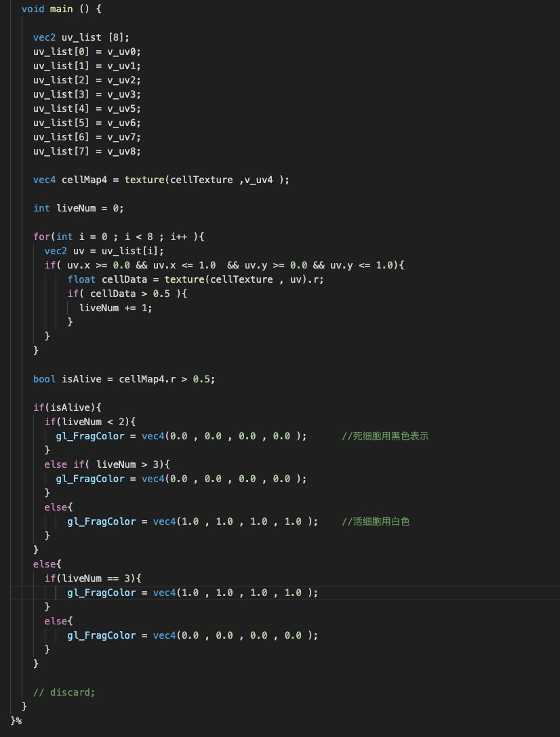Click the "liveNum += 1;" statement
560x737 pixels.
coord(115,308)
